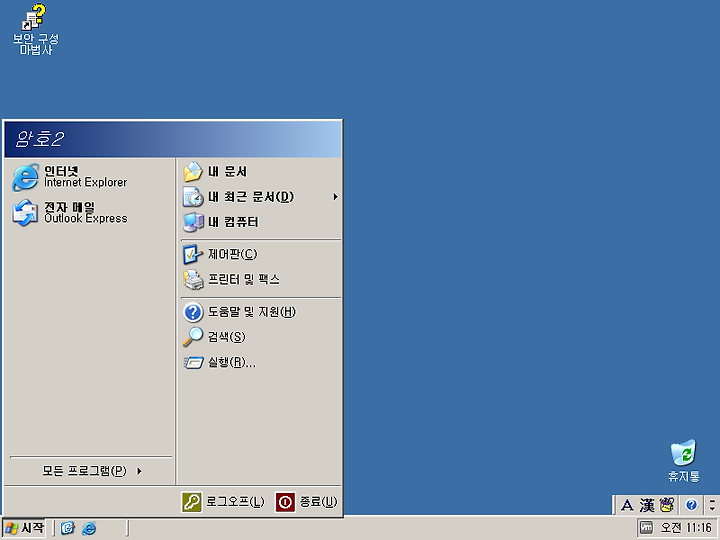Open Outlook Express 전자 메일 icon

tap(25, 213)
